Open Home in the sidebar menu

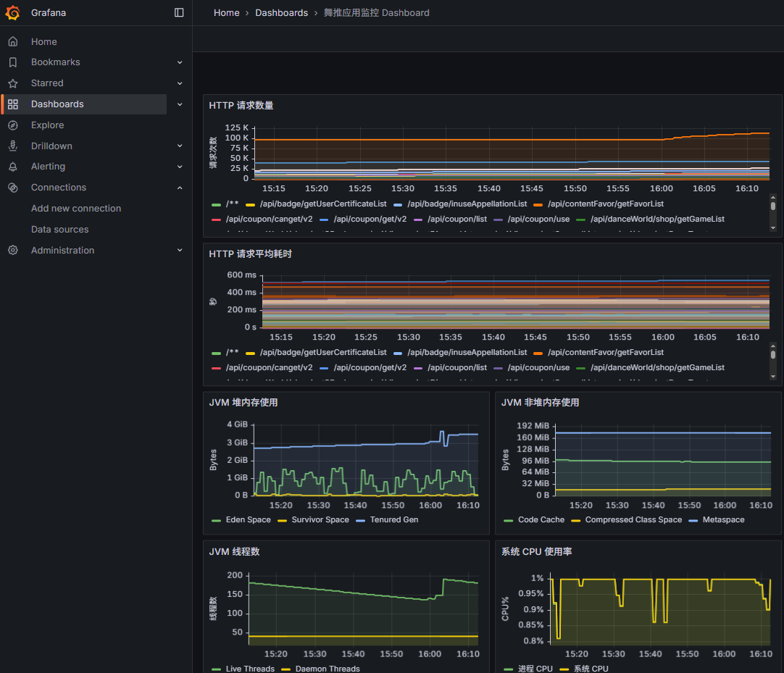pyautogui.click(x=44, y=41)
